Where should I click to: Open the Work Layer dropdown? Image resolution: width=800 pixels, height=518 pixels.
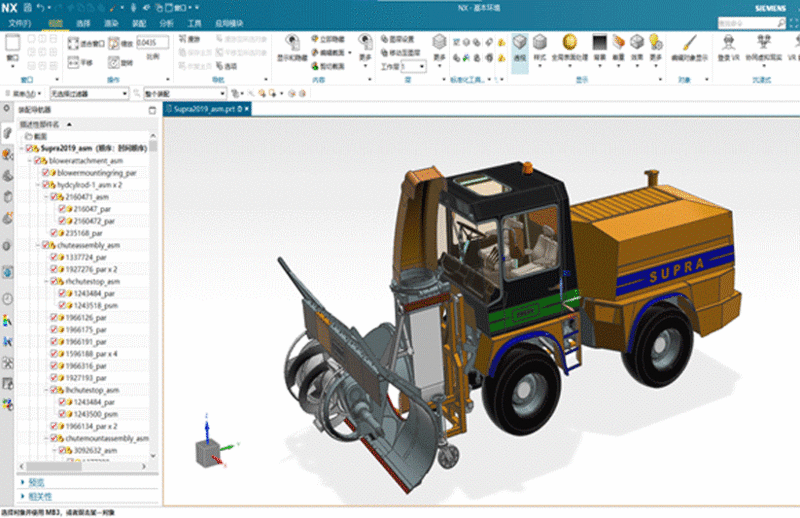click(413, 67)
